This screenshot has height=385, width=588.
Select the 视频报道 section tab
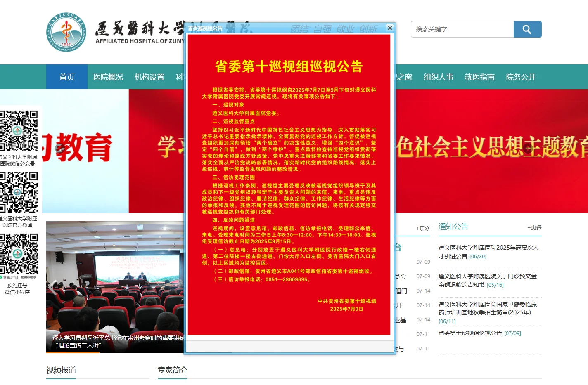61,370
